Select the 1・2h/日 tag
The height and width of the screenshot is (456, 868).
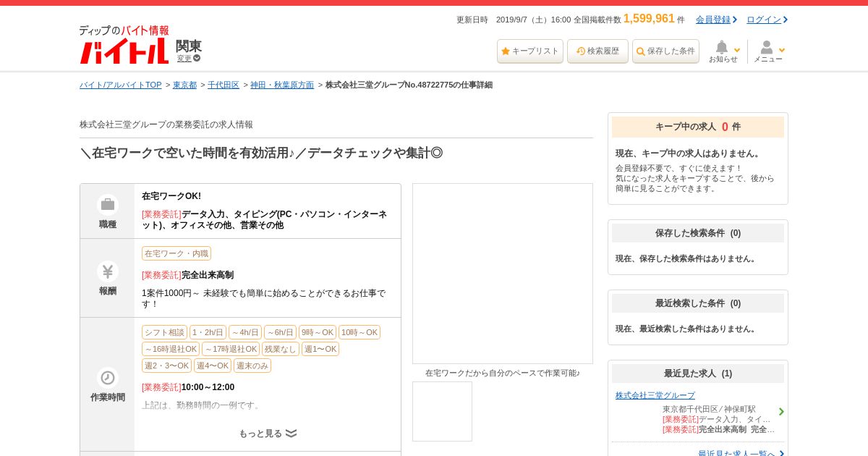click(208, 332)
